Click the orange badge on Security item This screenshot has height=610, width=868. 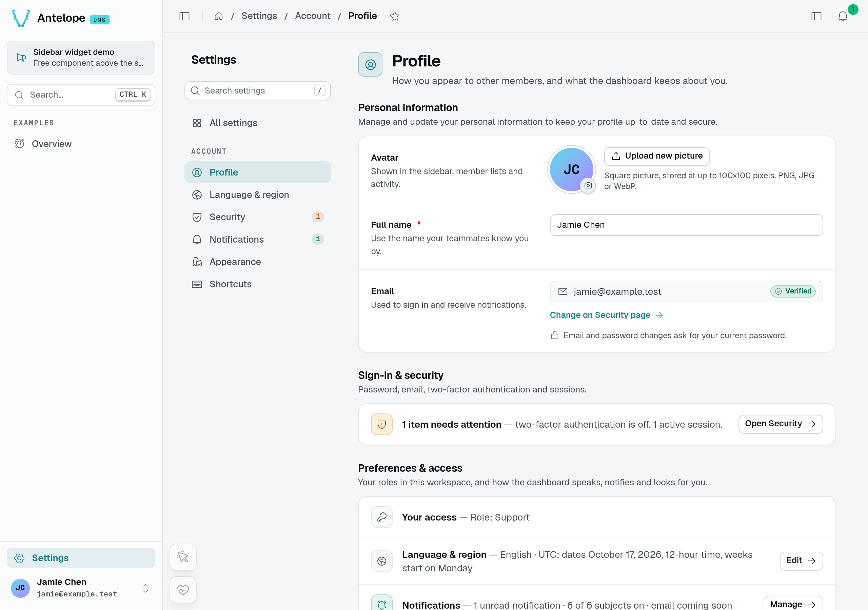click(x=318, y=217)
